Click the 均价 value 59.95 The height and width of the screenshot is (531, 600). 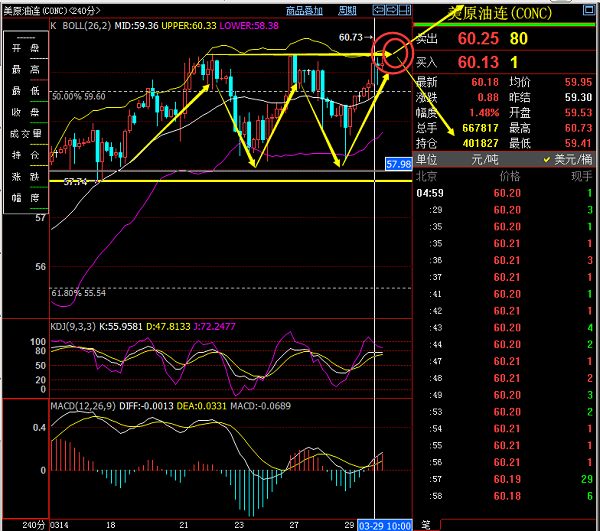click(x=578, y=82)
